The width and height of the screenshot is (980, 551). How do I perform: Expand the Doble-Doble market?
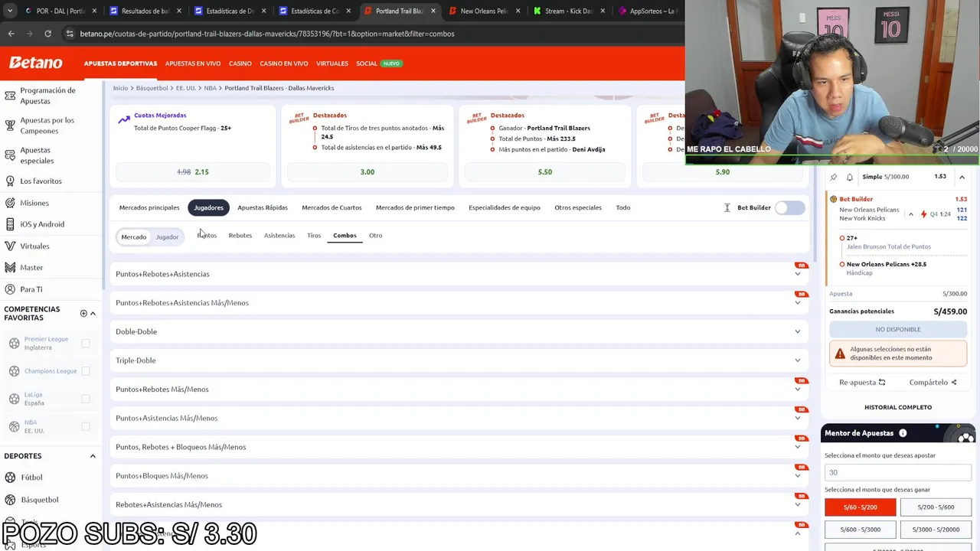pos(459,331)
